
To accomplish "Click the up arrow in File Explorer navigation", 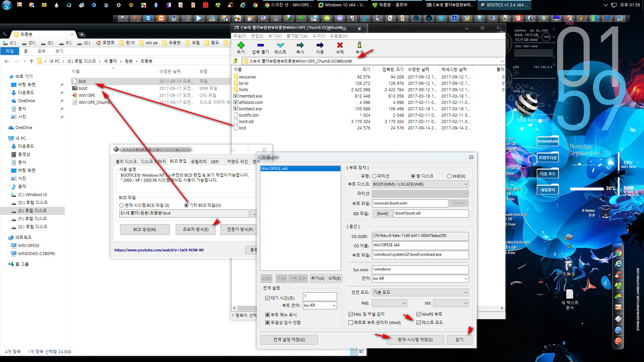I will [x=32, y=61].
